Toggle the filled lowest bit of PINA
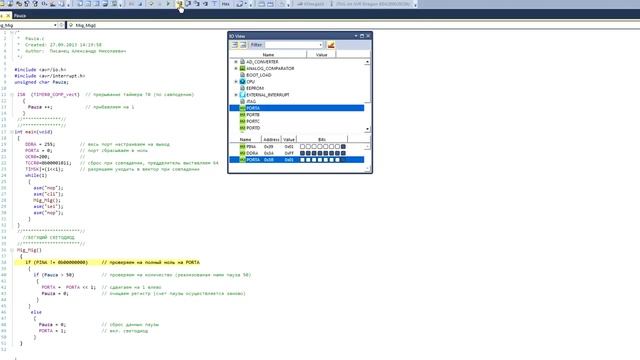The width and height of the screenshot is (640, 360). (x=343, y=147)
